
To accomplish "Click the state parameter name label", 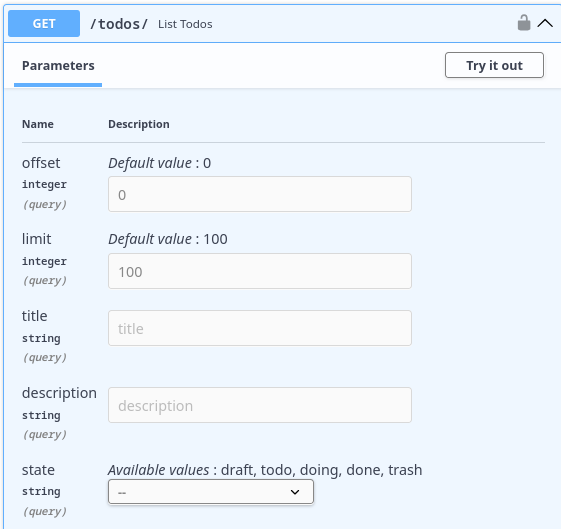I will tap(38, 470).
